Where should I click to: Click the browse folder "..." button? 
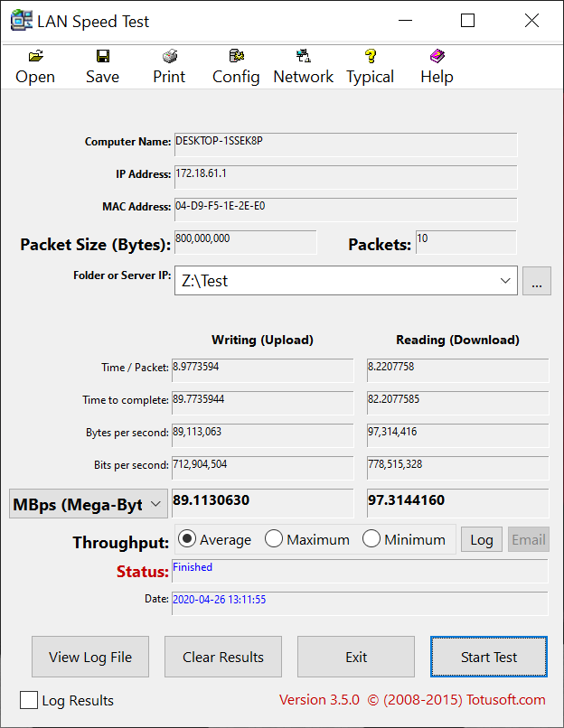537,280
